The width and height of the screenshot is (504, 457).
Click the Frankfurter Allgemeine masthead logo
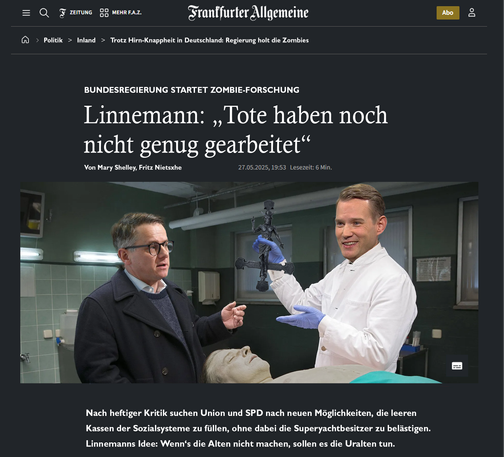(248, 13)
